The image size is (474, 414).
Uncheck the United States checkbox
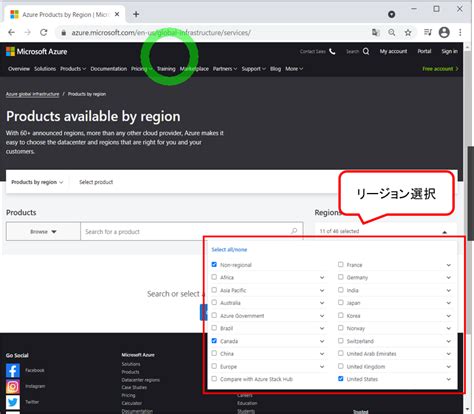[340, 379]
